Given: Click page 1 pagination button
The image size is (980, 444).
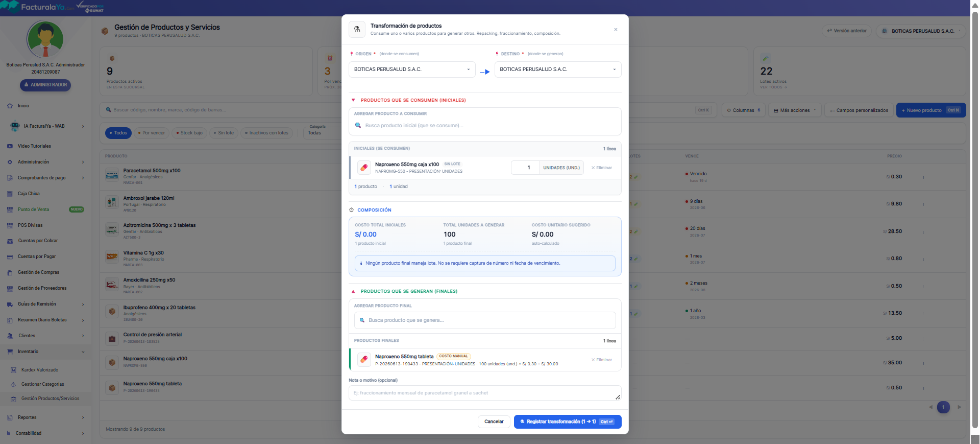Looking at the screenshot, I should point(943,407).
